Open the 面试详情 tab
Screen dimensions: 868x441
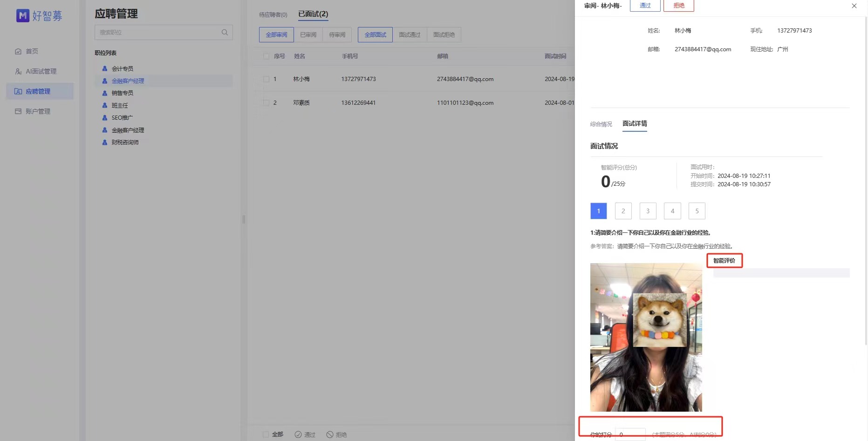[635, 123]
